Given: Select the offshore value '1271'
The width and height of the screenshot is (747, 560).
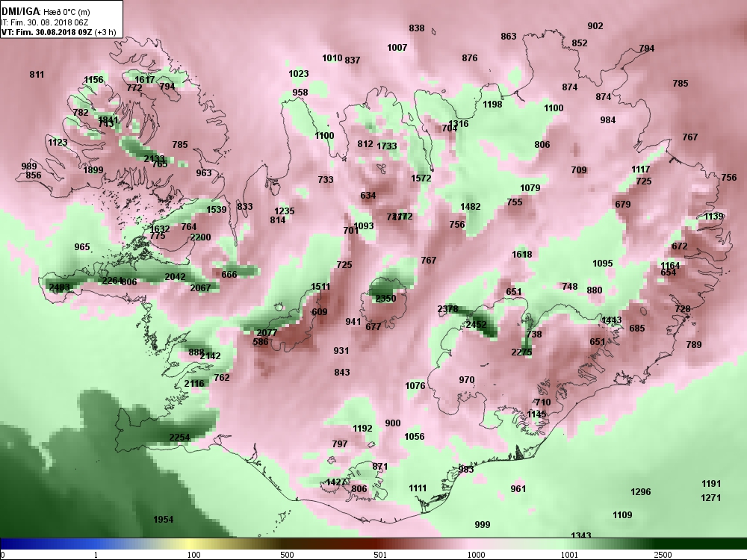Looking at the screenshot, I should [711, 498].
